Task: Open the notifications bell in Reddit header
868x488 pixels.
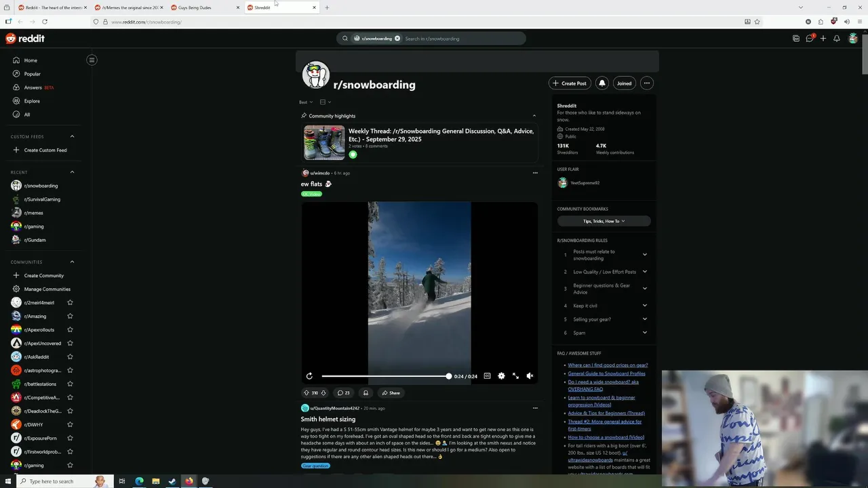Action: 837,39
